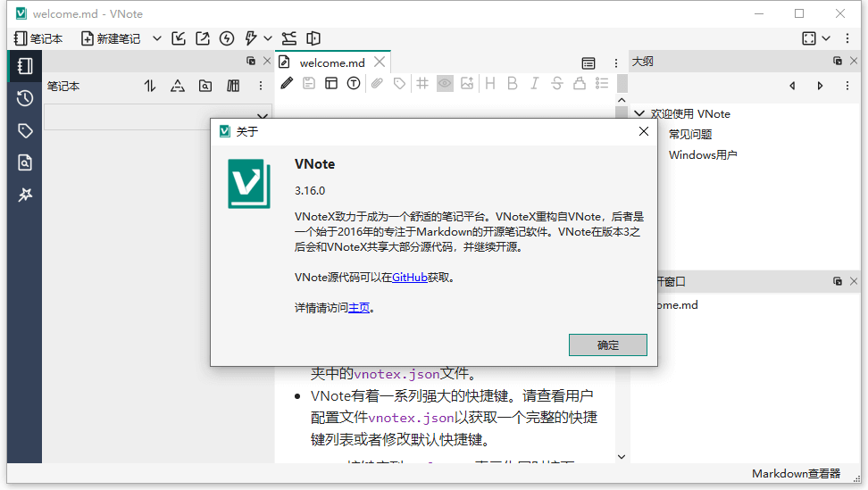Select the notebook navigation sidebar icon
Image resolution: width=868 pixels, height=490 pixels.
(25, 66)
